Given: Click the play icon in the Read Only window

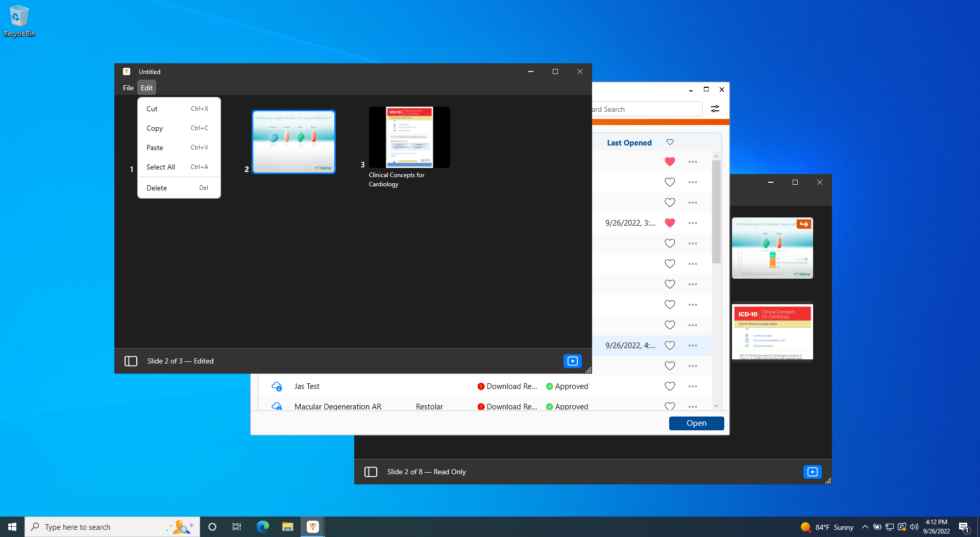Looking at the screenshot, I should [x=812, y=472].
